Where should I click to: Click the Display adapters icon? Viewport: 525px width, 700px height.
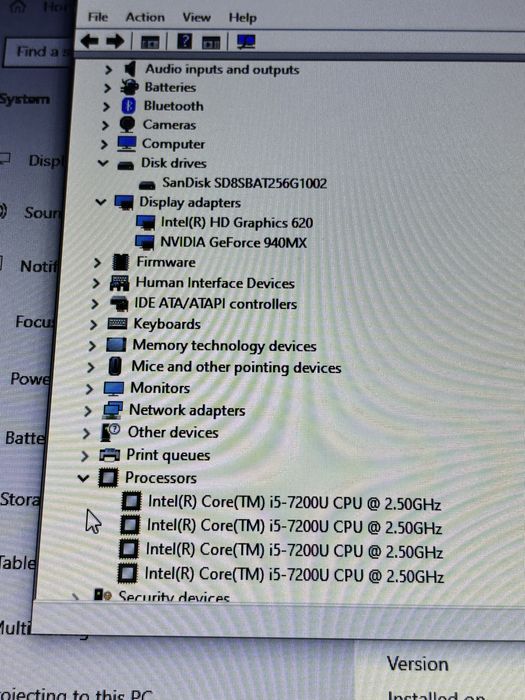coord(124,203)
